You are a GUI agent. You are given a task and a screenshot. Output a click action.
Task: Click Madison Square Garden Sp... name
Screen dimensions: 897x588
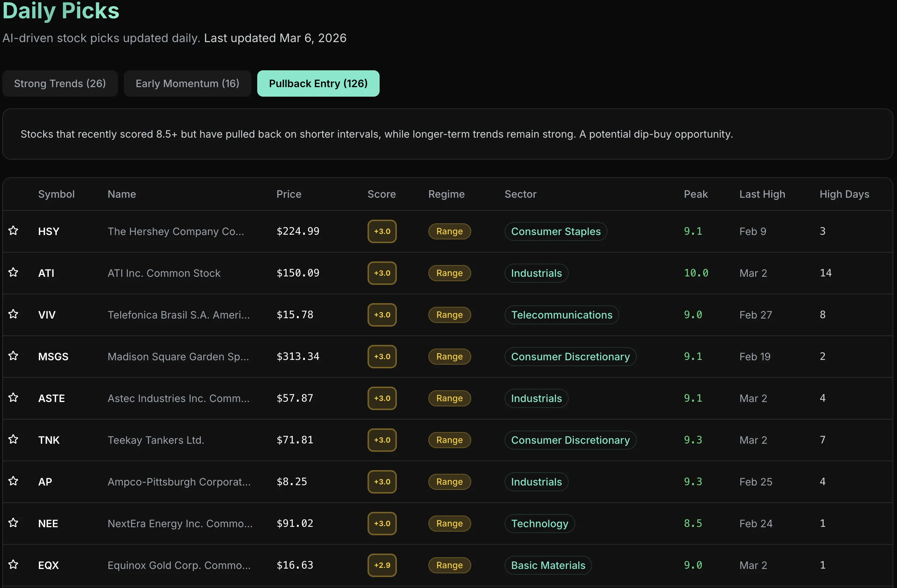178,357
